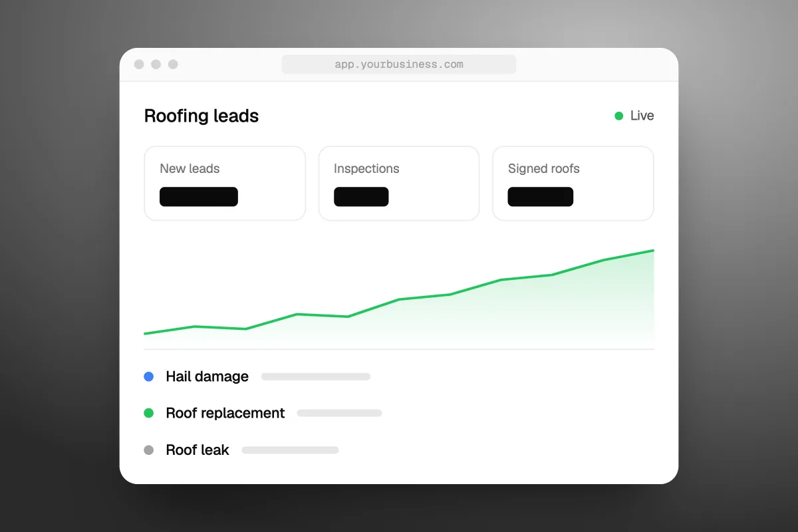Click the Roof replacement progress bar
Viewport: 798px width, 532px height.
point(339,413)
